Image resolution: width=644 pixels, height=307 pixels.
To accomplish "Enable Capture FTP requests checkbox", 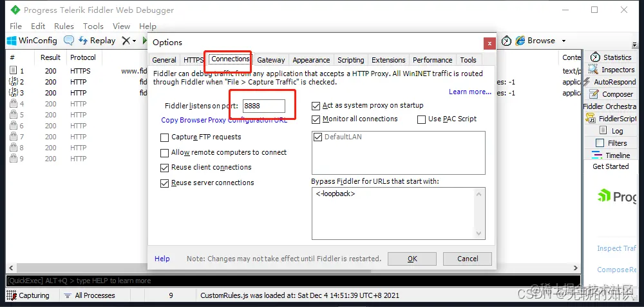I will [x=164, y=137].
